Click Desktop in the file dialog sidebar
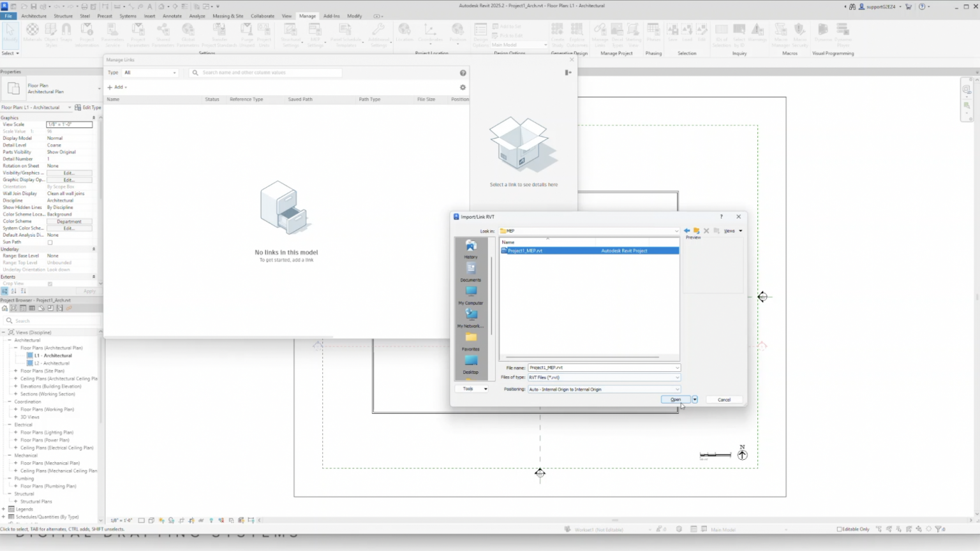The width and height of the screenshot is (980, 551). [471, 367]
